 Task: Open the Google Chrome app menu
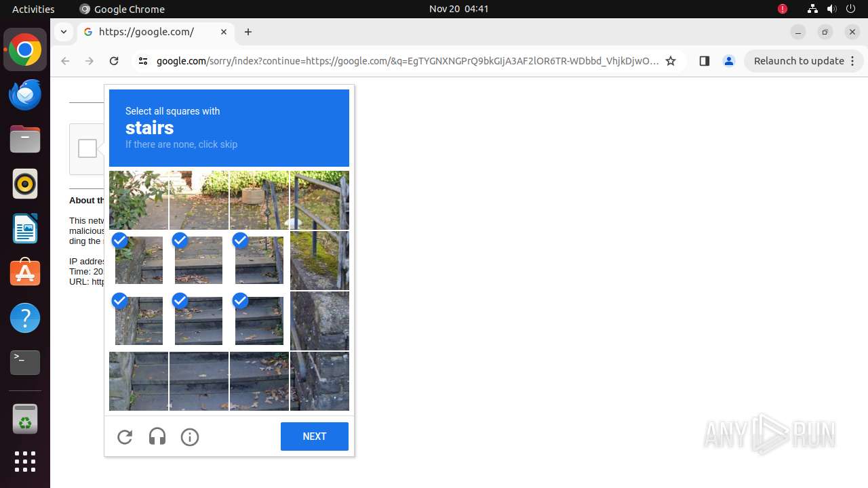point(122,9)
